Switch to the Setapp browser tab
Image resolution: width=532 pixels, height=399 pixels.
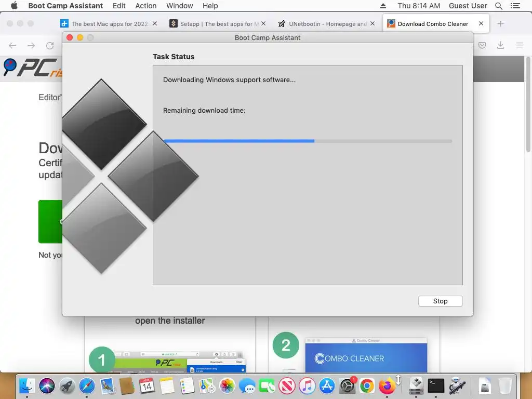click(x=219, y=24)
